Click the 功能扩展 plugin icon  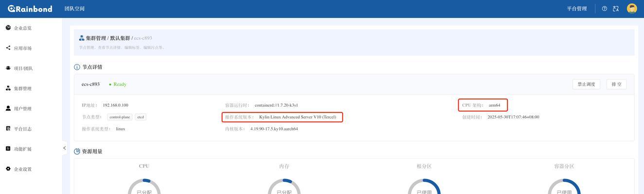[8, 148]
